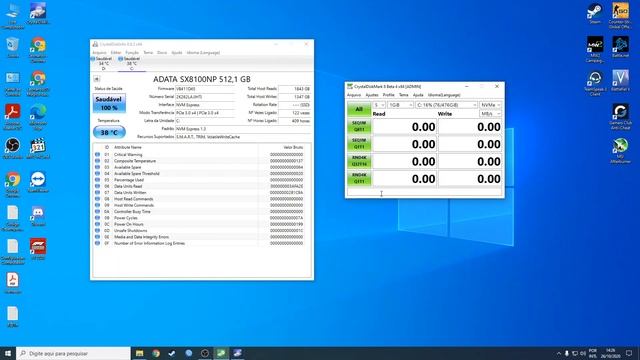Select disk D: tab showing 34 °C

(x=103, y=64)
